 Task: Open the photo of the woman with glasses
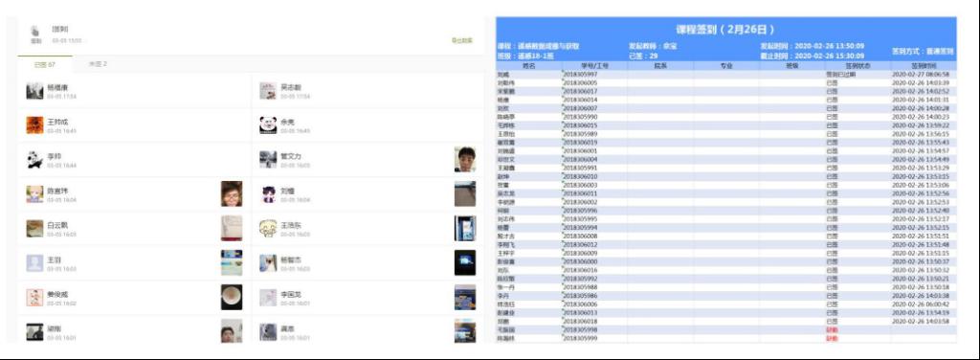coord(232,193)
